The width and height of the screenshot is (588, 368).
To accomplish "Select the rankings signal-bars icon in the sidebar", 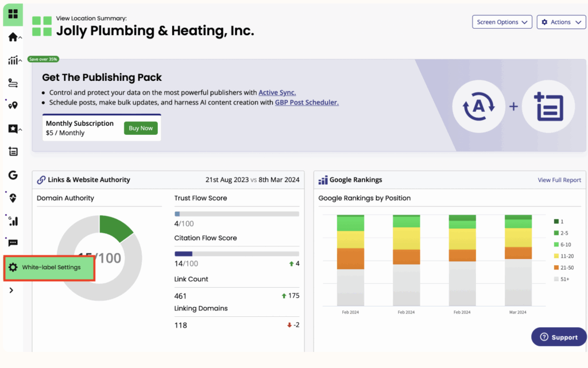I will [13, 220].
